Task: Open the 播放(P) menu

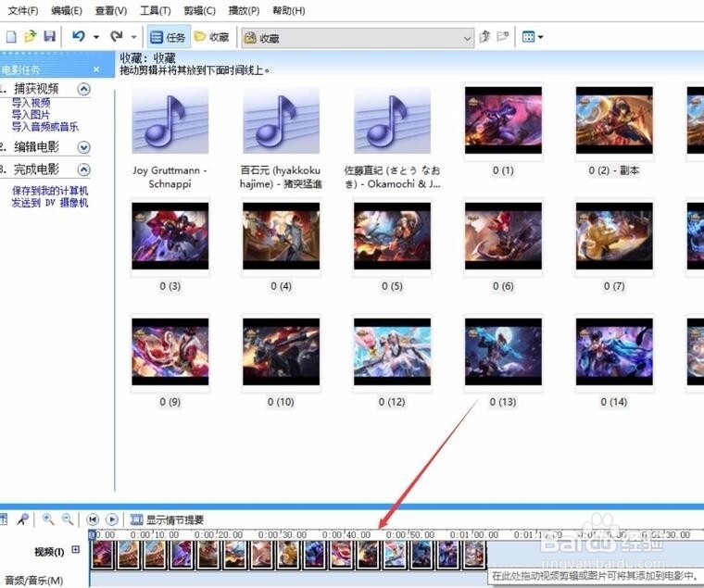Action: point(244,11)
